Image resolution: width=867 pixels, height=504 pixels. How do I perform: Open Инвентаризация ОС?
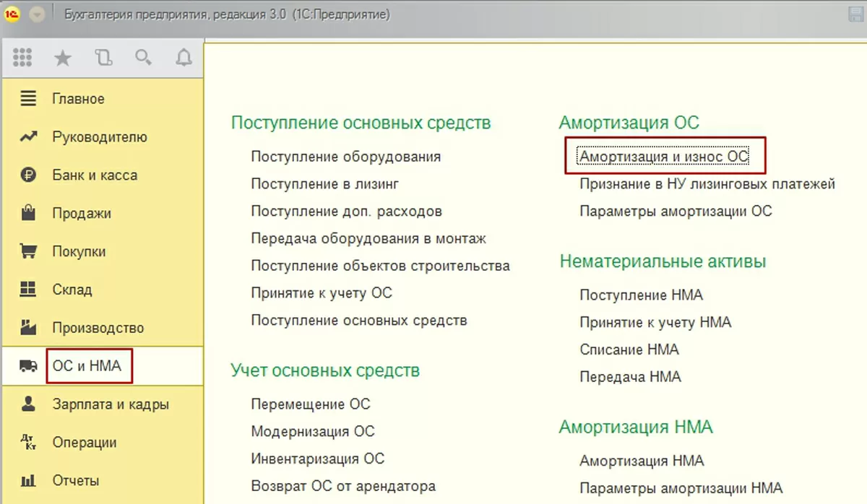pyautogui.click(x=318, y=459)
